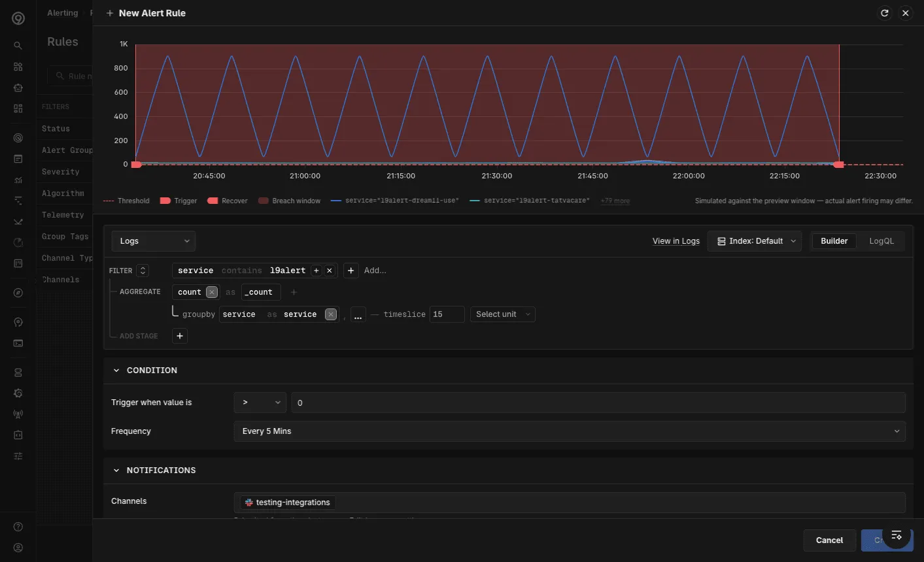This screenshot has width=924, height=562.
Task: Select the Algorithm filter in Rules panel
Action: (63, 193)
